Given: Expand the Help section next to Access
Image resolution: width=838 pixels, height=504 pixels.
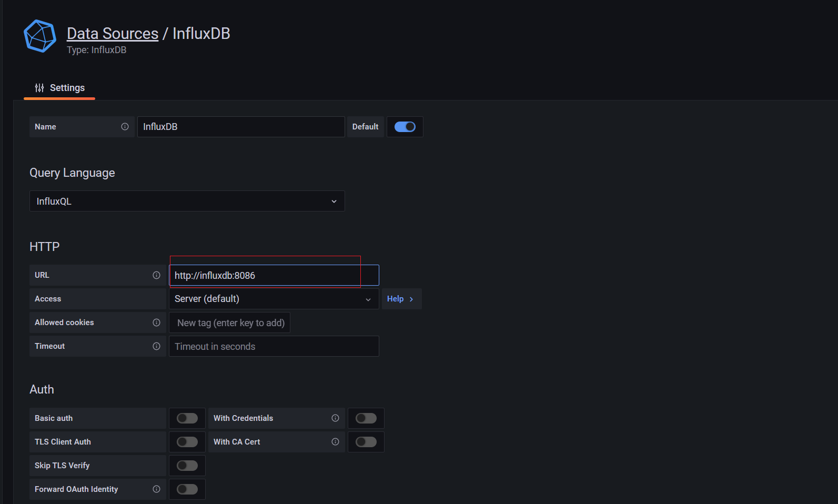Looking at the screenshot, I should pyautogui.click(x=401, y=299).
